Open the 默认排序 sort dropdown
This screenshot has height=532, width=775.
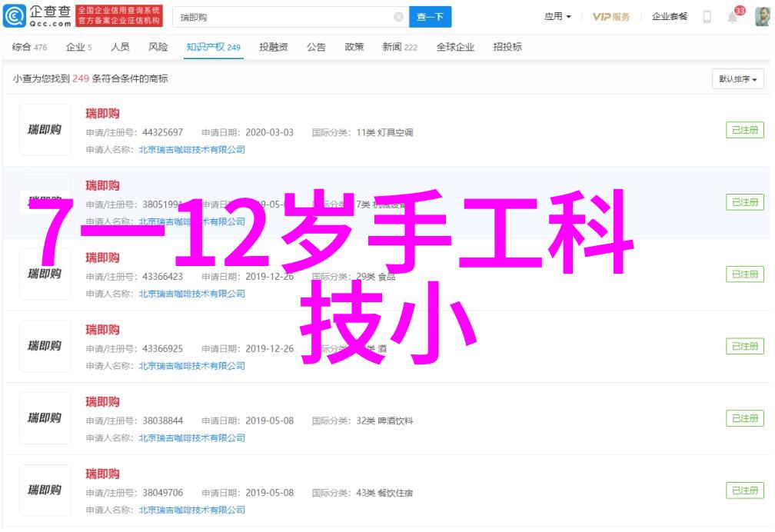[x=738, y=79]
